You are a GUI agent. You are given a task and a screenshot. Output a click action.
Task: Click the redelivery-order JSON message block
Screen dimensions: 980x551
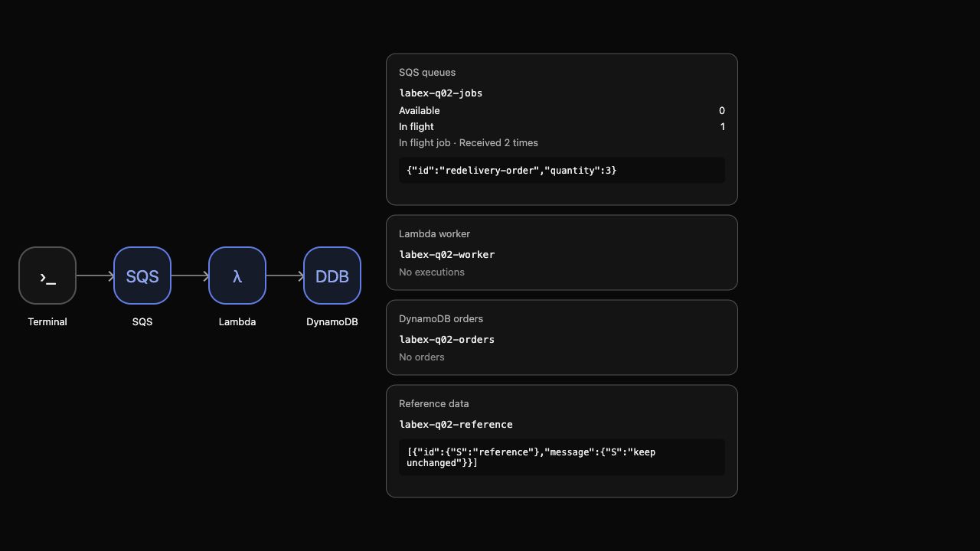tap(562, 171)
